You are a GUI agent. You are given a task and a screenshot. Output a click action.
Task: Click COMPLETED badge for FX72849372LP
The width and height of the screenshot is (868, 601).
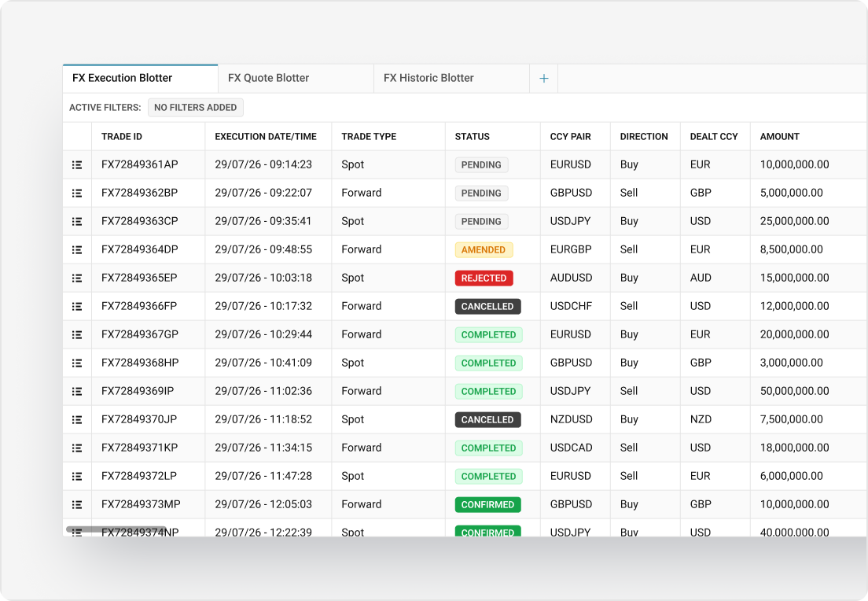point(489,477)
